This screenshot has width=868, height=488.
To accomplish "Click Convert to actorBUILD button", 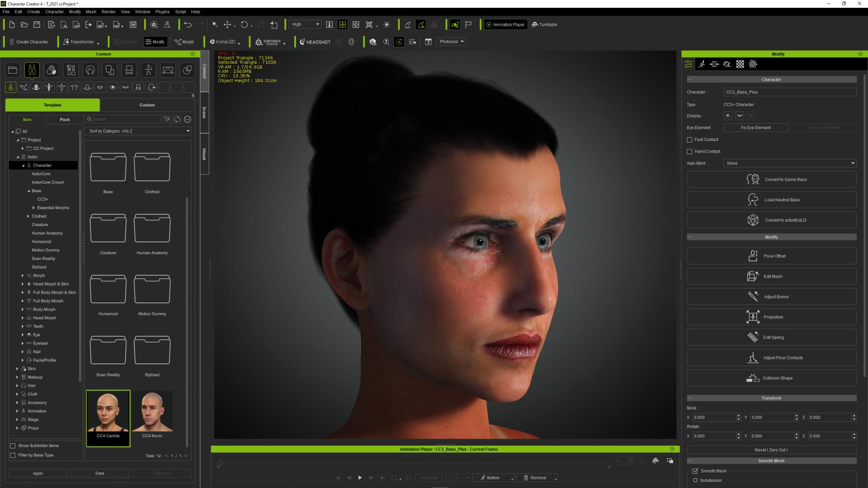I will pyautogui.click(x=772, y=220).
